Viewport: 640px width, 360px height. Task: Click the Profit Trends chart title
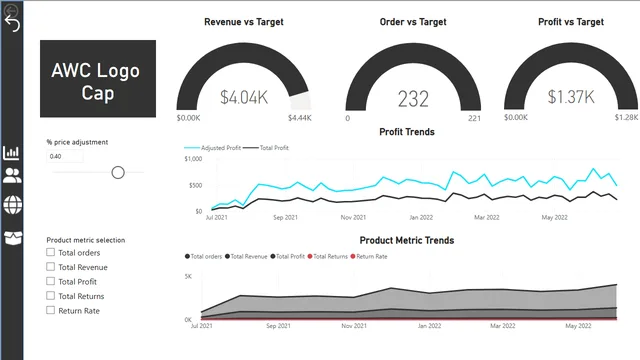pyautogui.click(x=407, y=132)
